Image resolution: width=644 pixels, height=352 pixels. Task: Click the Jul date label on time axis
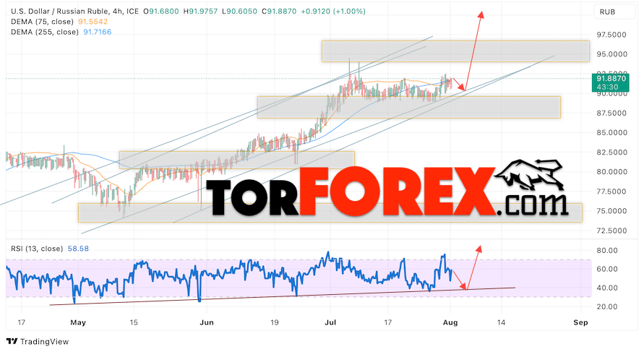click(330, 322)
